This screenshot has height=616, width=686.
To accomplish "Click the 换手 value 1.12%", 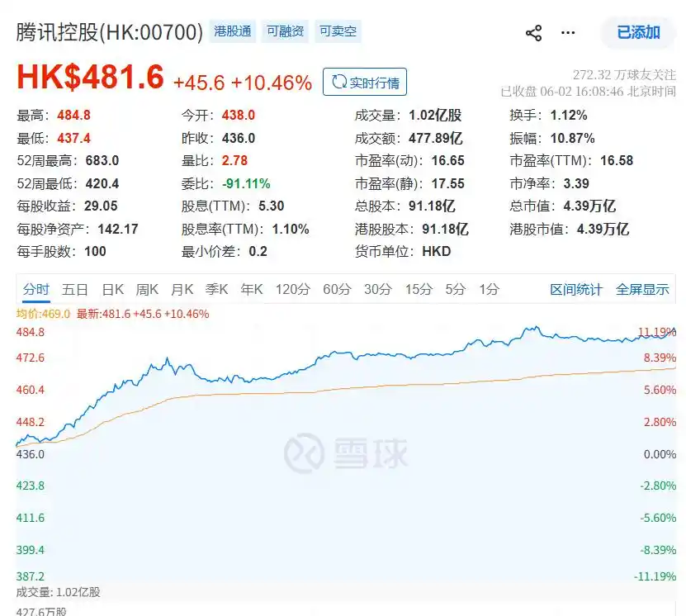I will point(569,116).
